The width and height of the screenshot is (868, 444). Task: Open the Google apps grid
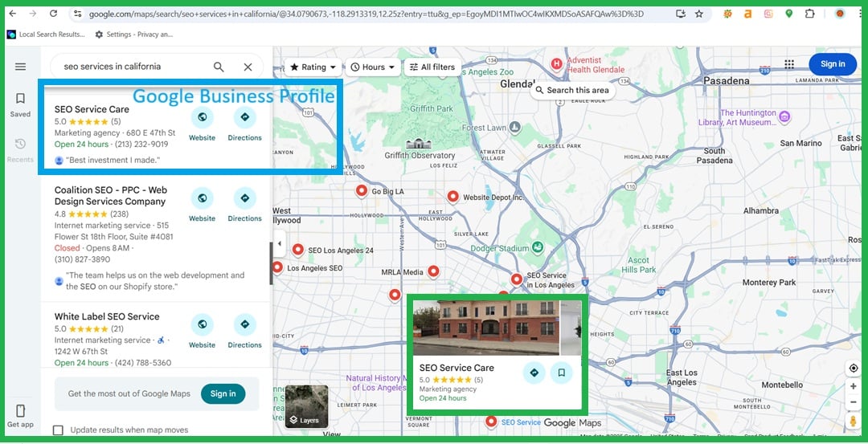(x=789, y=64)
